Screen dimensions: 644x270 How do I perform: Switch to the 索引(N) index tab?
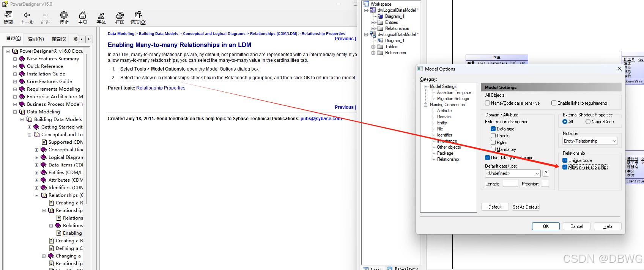point(36,39)
